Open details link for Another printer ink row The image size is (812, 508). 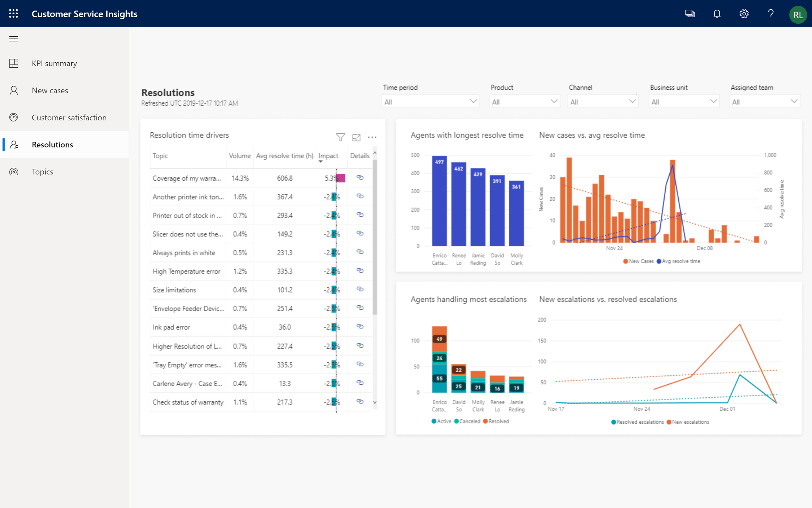(360, 196)
